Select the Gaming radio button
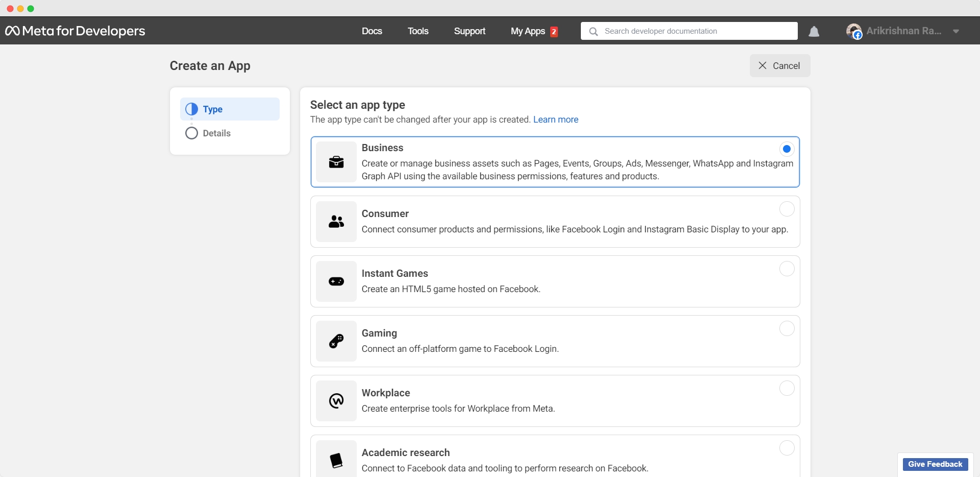The height and width of the screenshot is (477, 980). (x=787, y=328)
